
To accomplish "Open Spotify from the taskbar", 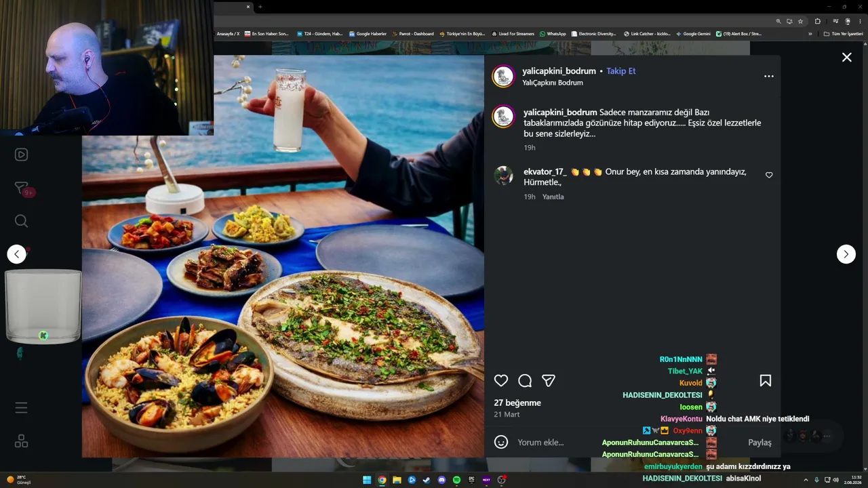I will [x=456, y=480].
